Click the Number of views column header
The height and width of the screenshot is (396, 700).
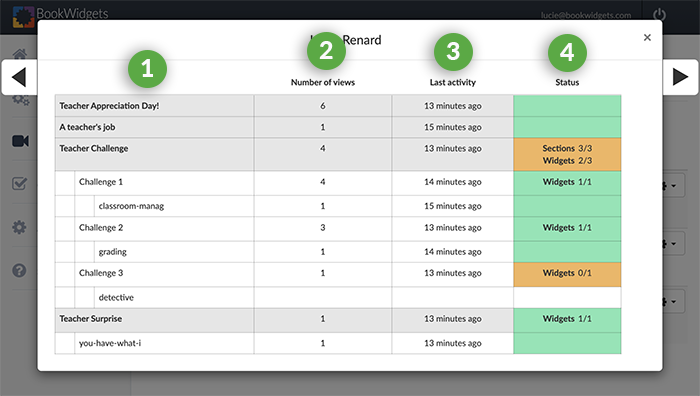tap(323, 82)
